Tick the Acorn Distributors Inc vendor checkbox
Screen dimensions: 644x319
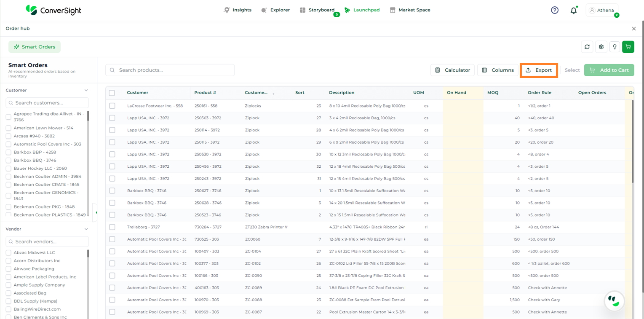8,261
